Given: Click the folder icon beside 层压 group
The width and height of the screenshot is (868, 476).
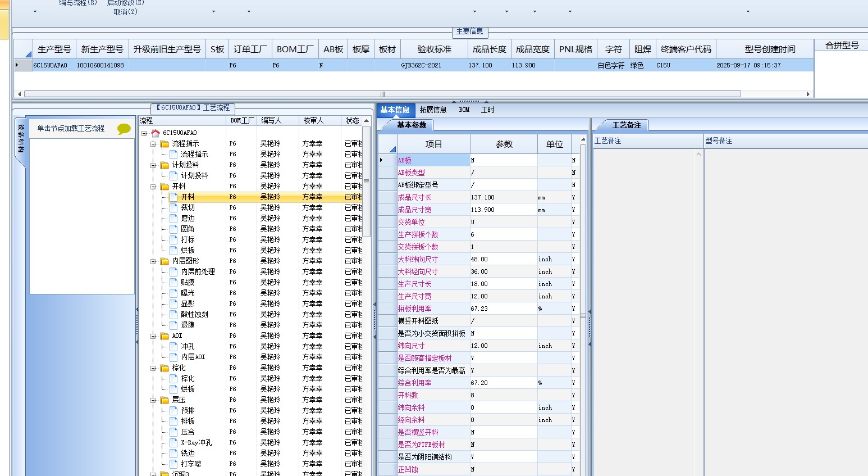Looking at the screenshot, I should point(165,400).
